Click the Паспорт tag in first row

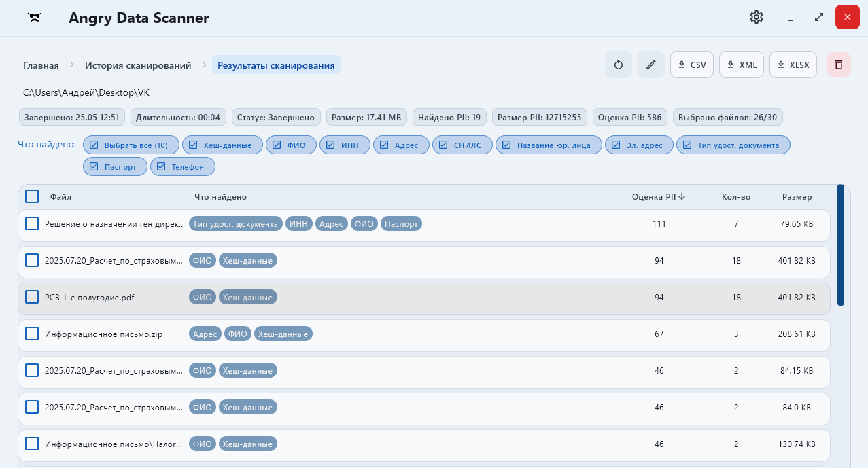(x=401, y=223)
